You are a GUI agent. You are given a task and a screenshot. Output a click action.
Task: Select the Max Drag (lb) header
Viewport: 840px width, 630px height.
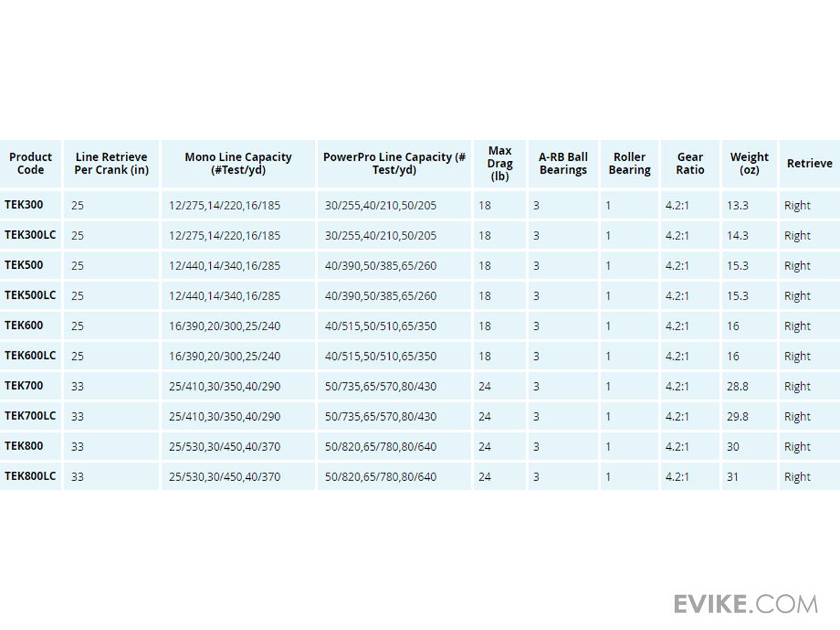[x=500, y=164]
